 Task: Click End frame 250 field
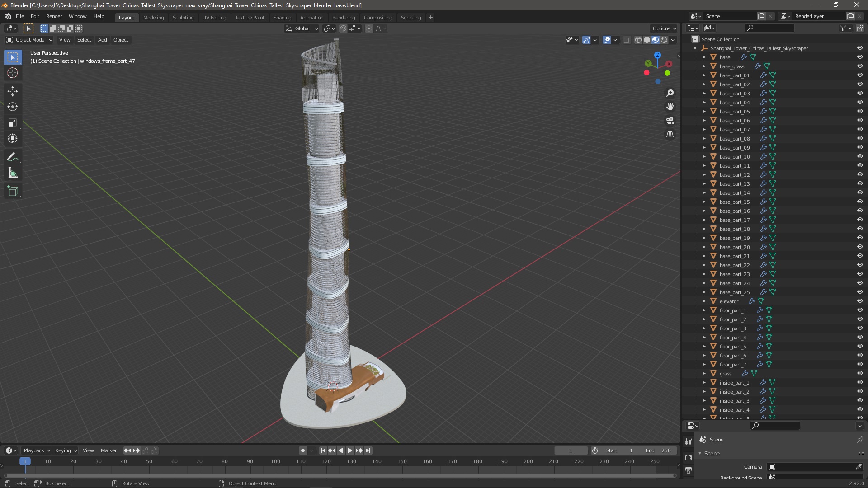(658, 450)
